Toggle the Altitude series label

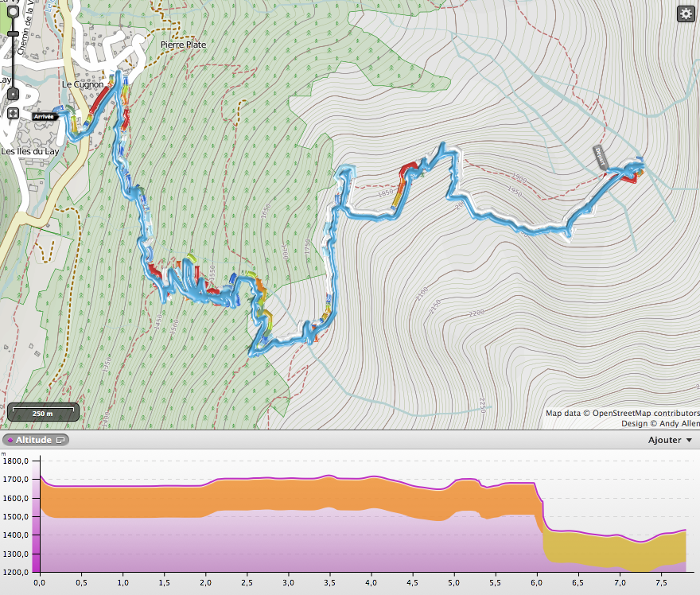pyautogui.click(x=33, y=440)
